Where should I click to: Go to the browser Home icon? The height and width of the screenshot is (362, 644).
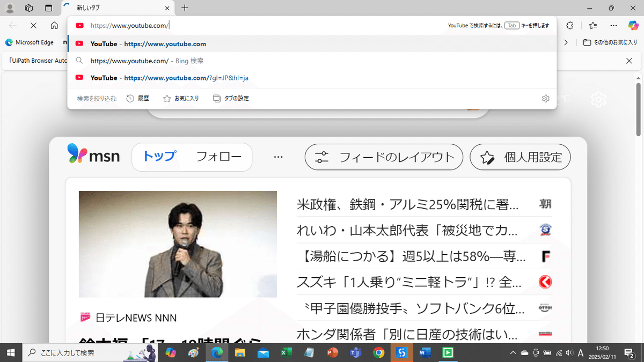pos(54,25)
